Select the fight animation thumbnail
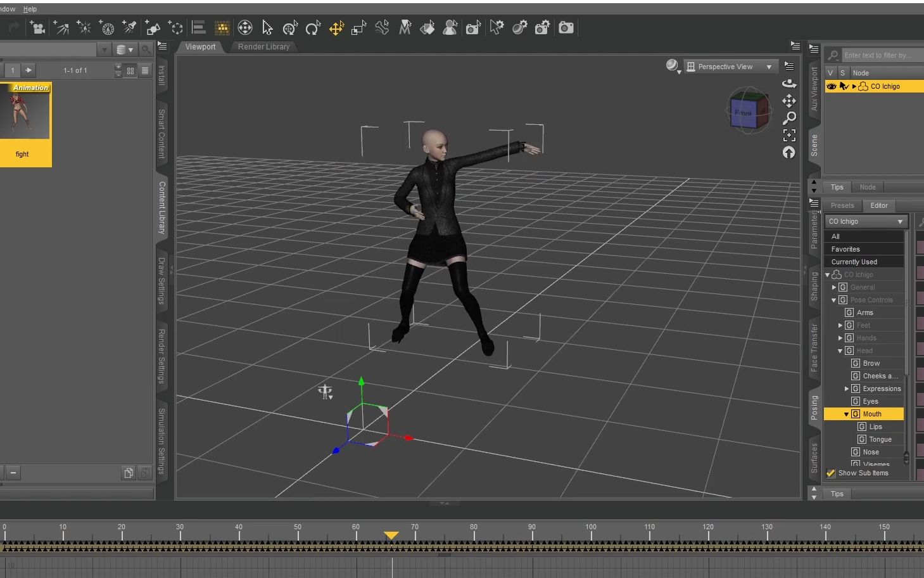 [25, 124]
